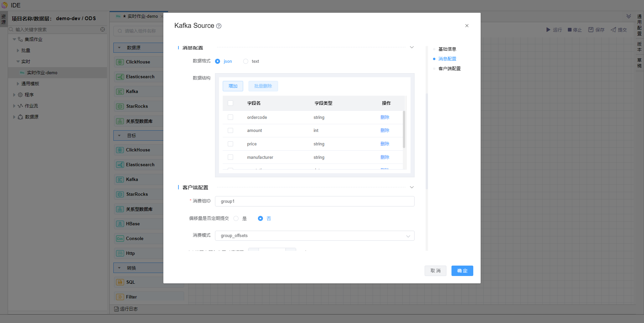Click the Save icon in toolbar
This screenshot has width=644, height=323.
point(591,30)
